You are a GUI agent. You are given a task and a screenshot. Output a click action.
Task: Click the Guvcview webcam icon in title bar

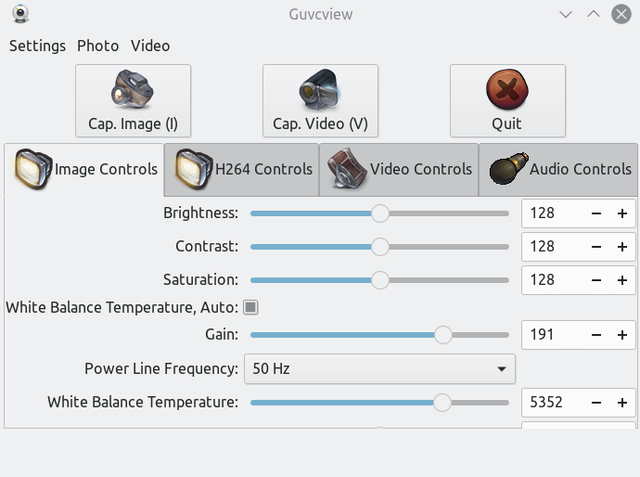[20, 14]
